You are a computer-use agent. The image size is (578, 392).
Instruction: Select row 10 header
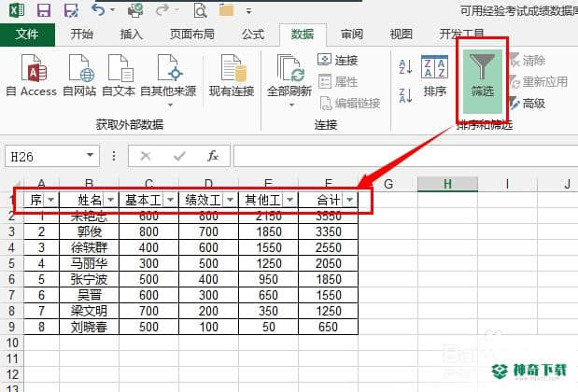tap(12, 343)
